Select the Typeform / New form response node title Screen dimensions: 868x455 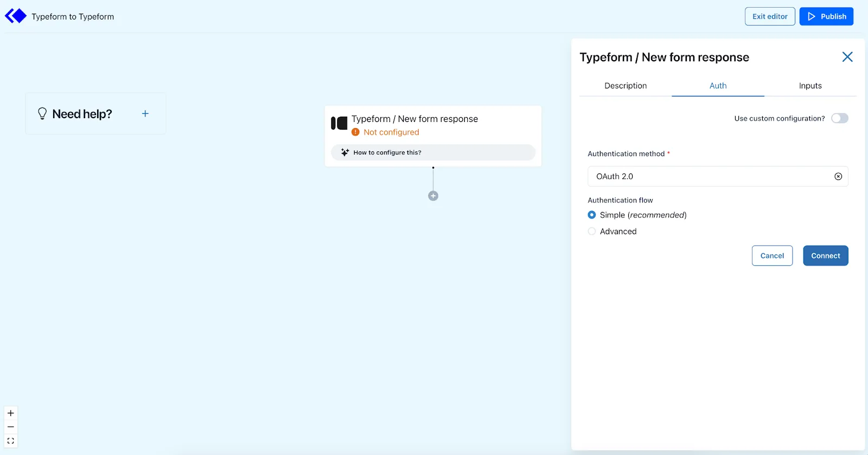tap(414, 119)
